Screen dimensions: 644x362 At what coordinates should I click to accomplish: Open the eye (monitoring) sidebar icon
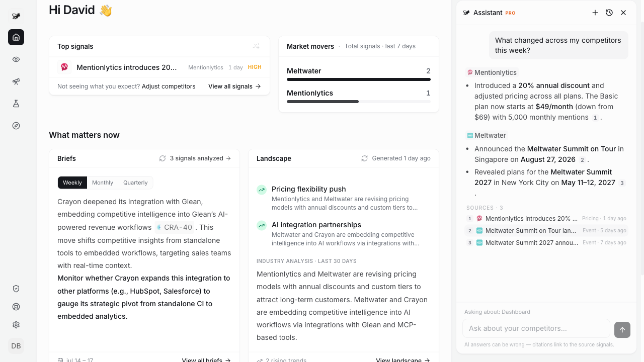[x=16, y=59]
